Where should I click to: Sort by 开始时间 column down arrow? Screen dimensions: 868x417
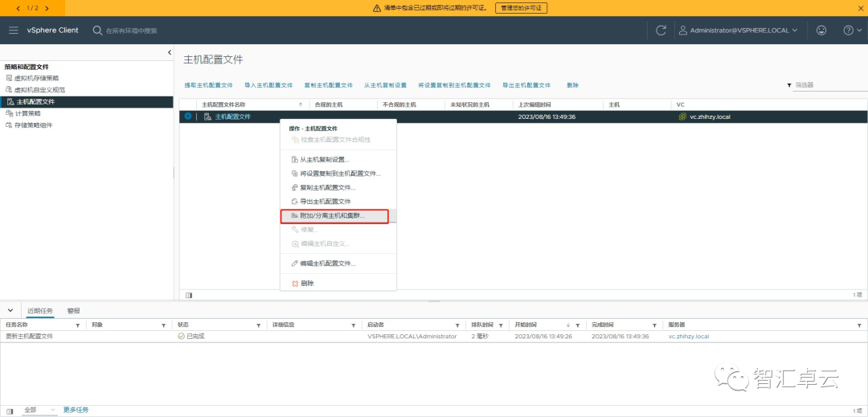tap(568, 325)
